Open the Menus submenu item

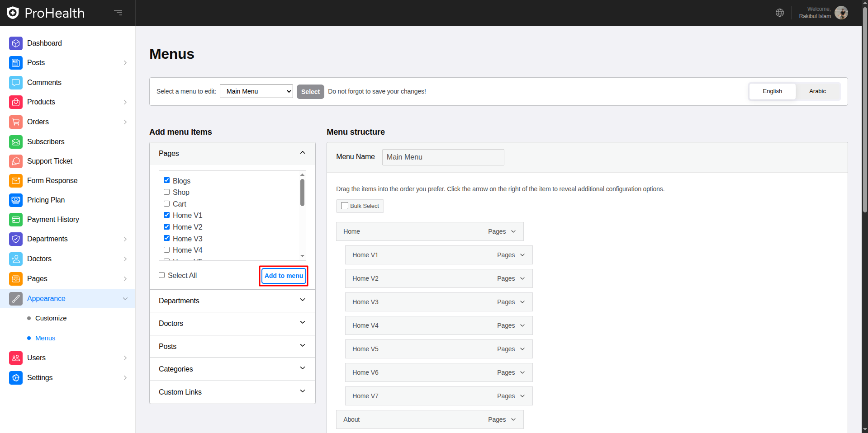coord(45,338)
